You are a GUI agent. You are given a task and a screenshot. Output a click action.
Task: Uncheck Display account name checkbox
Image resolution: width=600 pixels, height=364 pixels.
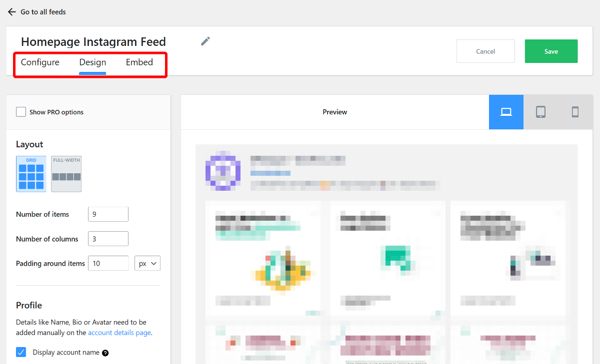pos(21,353)
